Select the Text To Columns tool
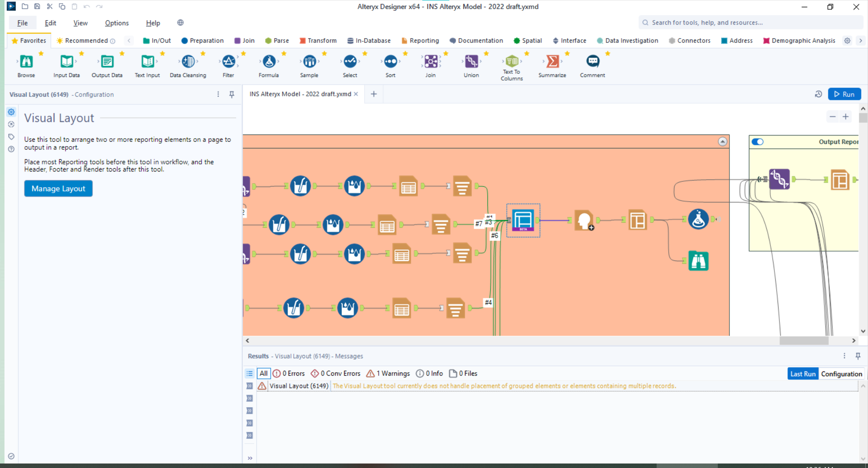The width and height of the screenshot is (868, 468). (x=512, y=62)
